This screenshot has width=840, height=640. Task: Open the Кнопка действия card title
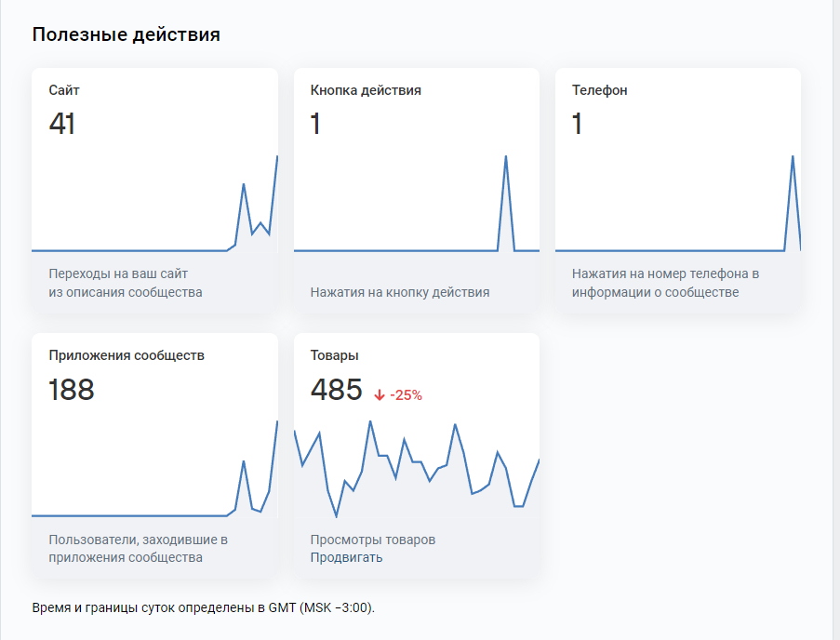366,90
